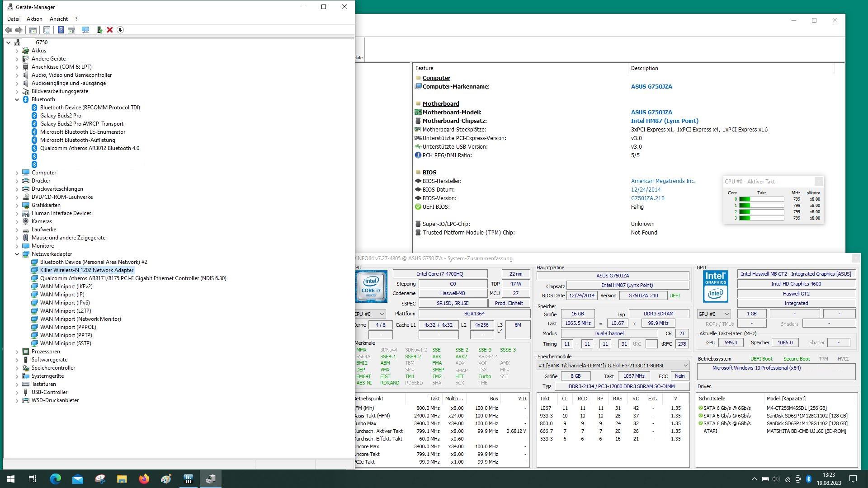Collapse the Netzwerkadapter category

coord(17,254)
